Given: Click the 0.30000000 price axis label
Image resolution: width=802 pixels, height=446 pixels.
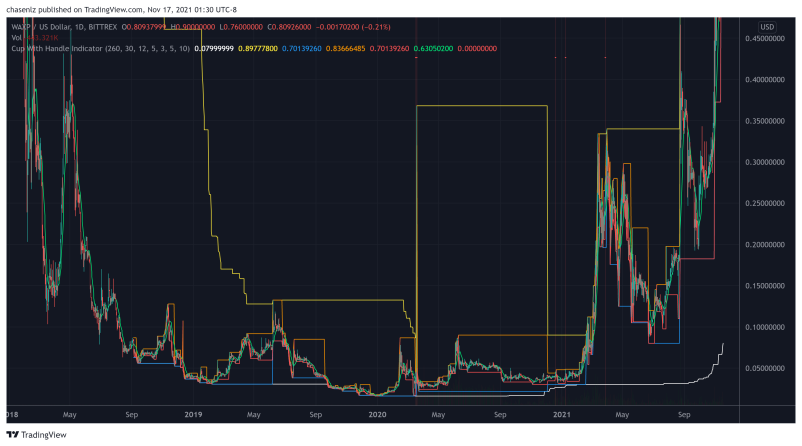Looking at the screenshot, I should click(x=765, y=162).
